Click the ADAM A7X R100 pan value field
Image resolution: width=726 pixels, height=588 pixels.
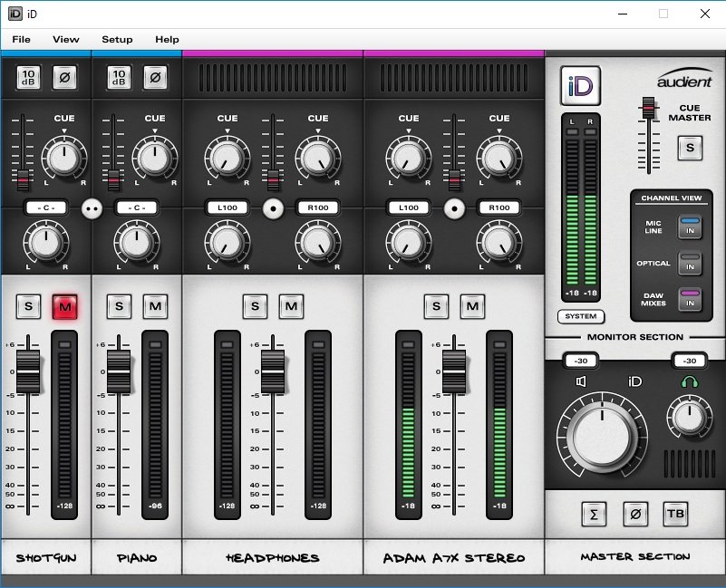pyautogui.click(x=499, y=207)
